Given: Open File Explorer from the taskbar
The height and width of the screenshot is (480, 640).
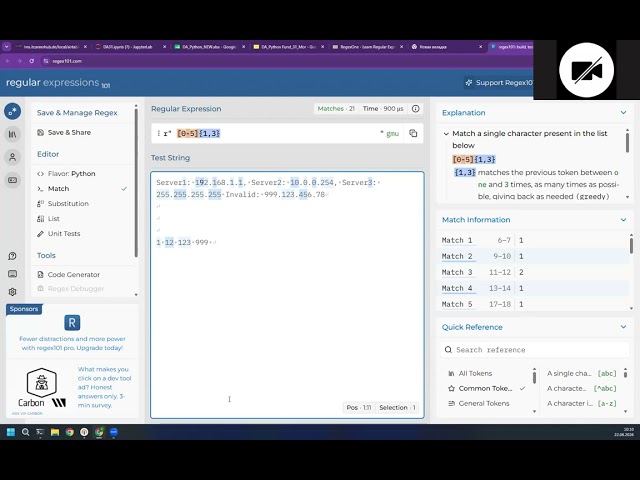Looking at the screenshot, I should [55, 432].
